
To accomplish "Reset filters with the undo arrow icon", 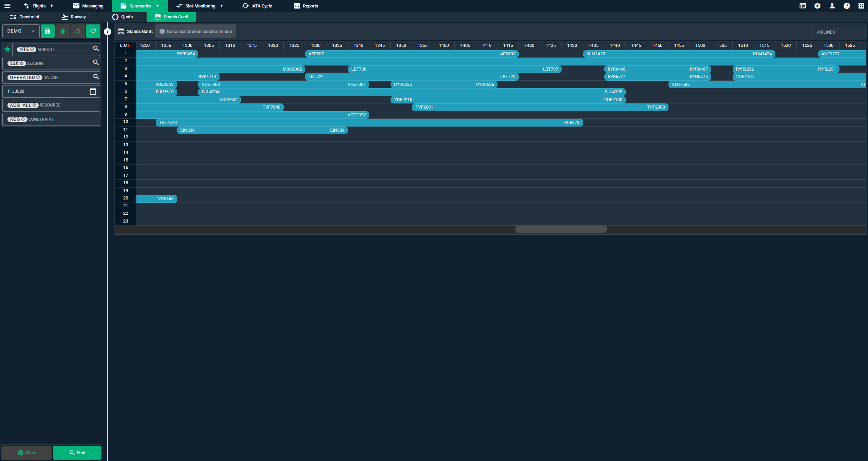I will tap(78, 31).
